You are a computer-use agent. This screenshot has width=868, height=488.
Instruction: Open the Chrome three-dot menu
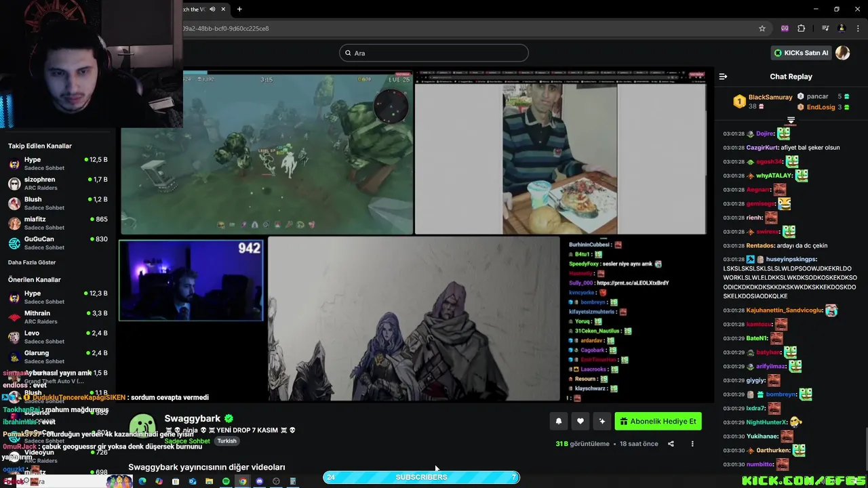pos(857,28)
